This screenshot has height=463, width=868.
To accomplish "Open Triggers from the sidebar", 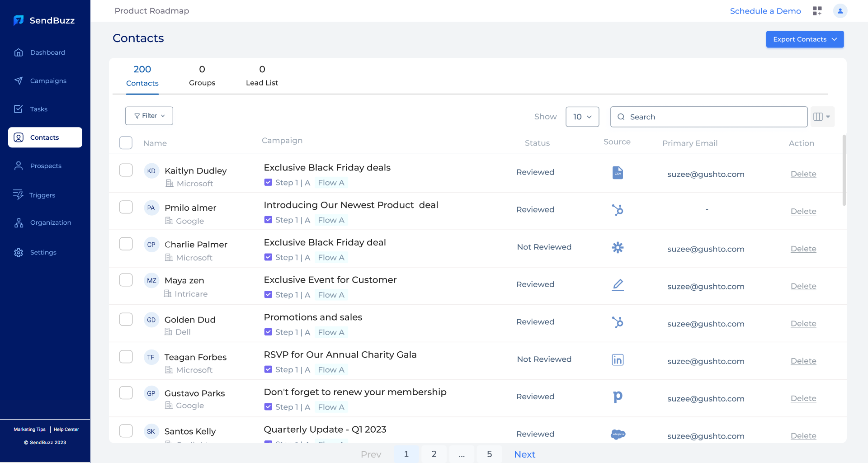I will [42, 195].
